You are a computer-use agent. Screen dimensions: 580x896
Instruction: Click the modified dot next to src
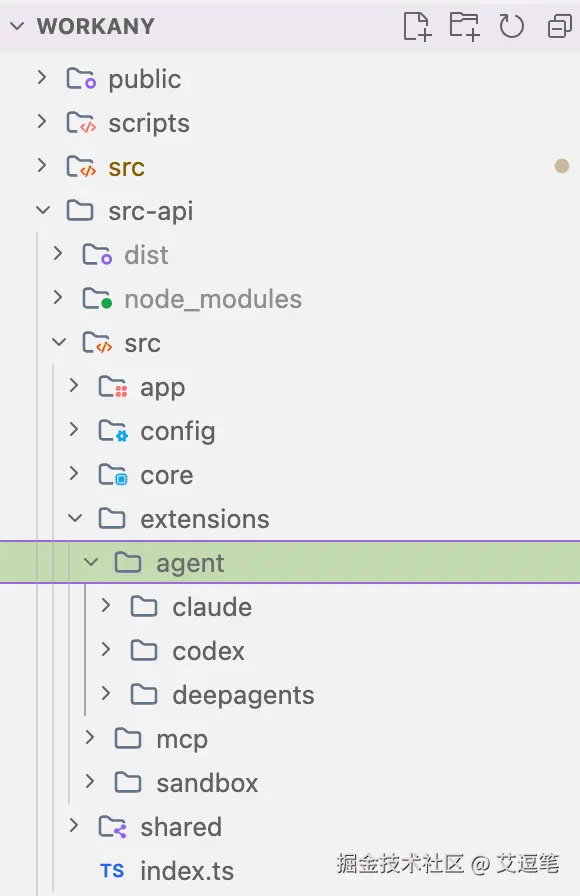point(562,166)
